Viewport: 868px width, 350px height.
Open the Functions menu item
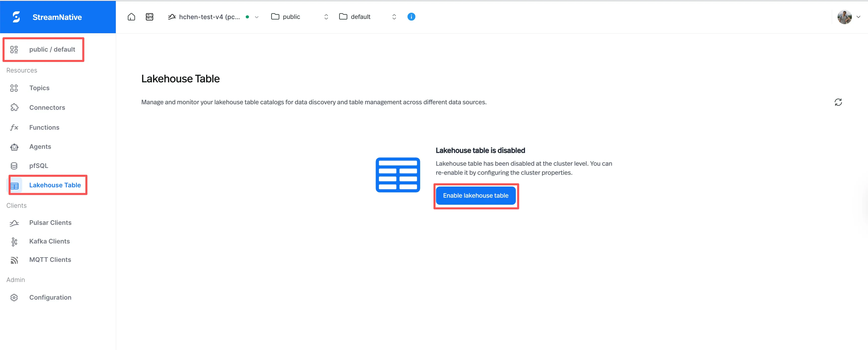coord(44,127)
